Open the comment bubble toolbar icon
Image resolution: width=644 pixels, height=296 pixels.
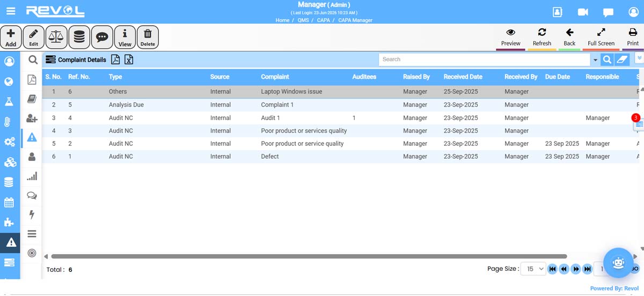click(x=102, y=38)
